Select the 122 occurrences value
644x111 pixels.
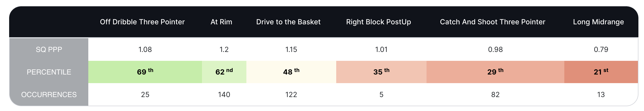coord(291,95)
